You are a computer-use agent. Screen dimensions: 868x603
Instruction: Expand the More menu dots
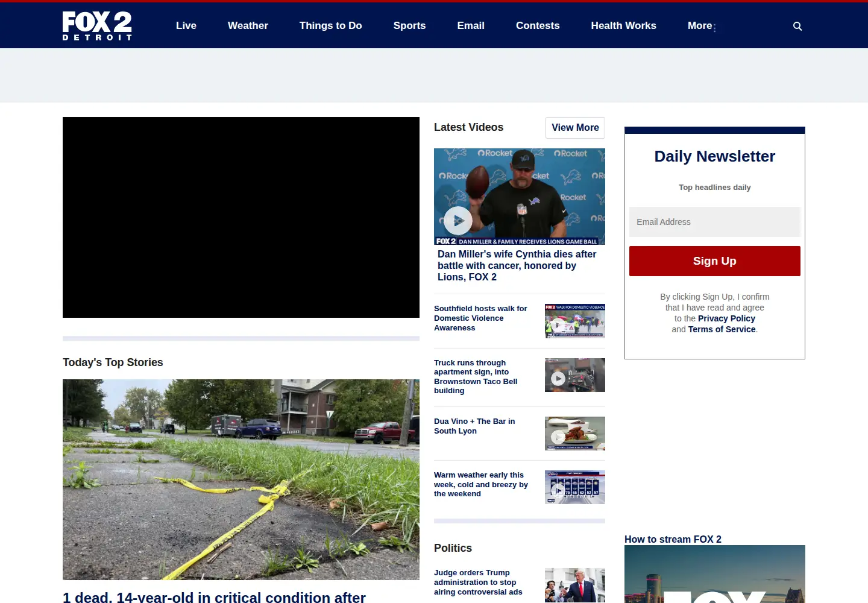[715, 27]
